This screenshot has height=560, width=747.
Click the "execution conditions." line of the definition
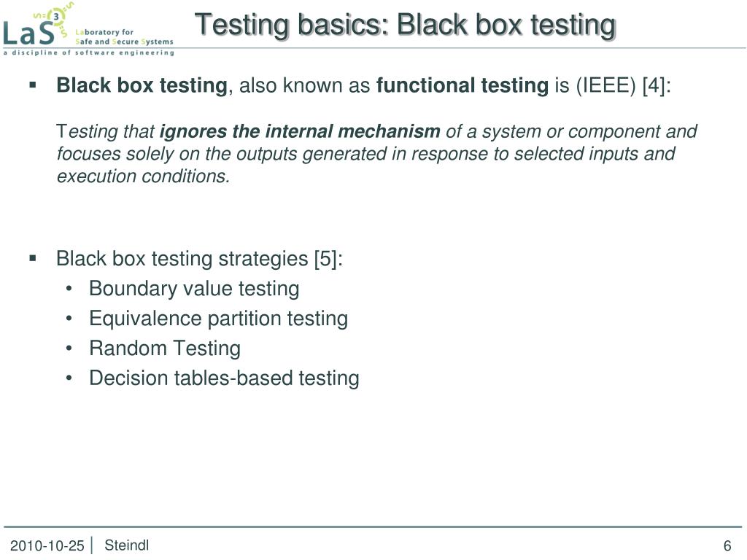click(144, 176)
